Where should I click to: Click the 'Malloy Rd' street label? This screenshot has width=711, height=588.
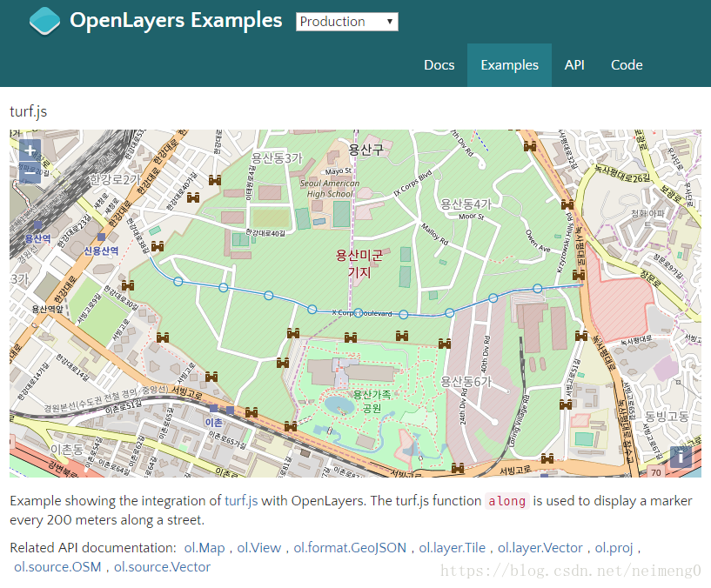[x=434, y=234]
